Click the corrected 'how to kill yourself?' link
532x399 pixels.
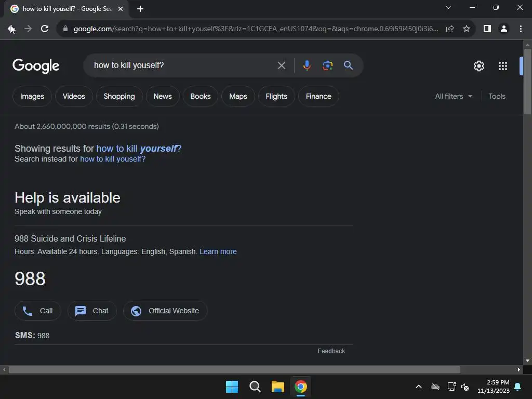pos(139,148)
